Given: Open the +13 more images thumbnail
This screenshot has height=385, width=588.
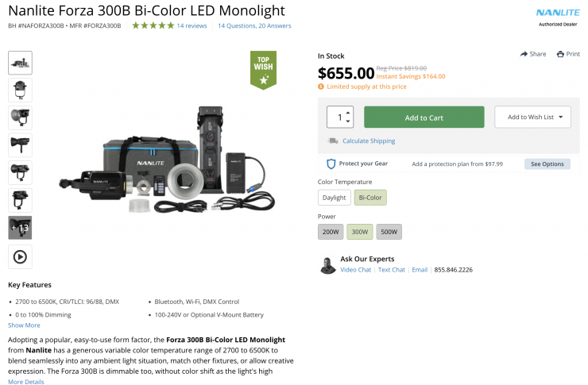Looking at the screenshot, I should point(20,228).
